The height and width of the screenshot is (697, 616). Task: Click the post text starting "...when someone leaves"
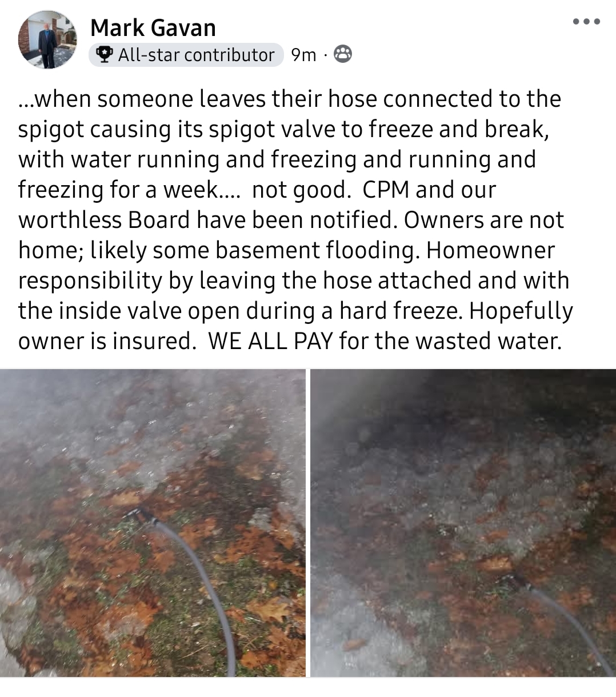pos(295,220)
